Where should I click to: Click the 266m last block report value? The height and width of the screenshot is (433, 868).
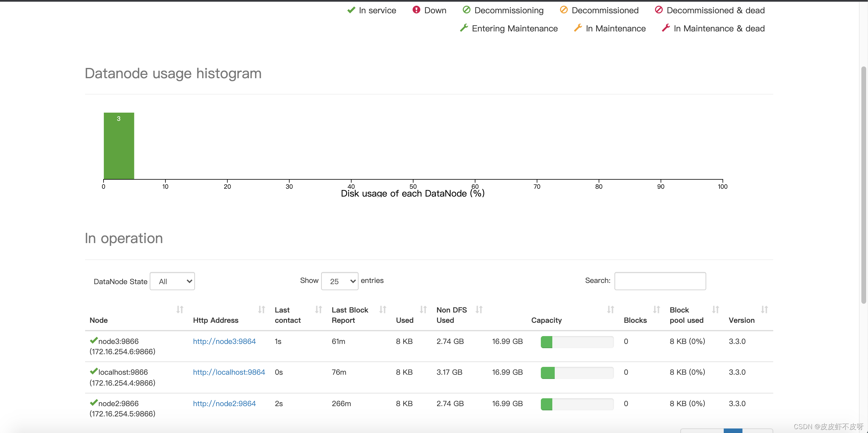341,404
